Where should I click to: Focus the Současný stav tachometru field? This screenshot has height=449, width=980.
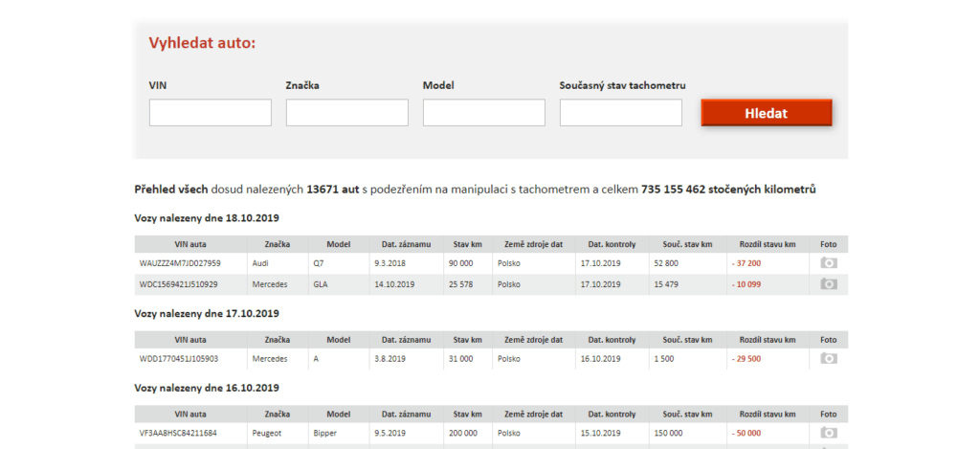click(620, 113)
